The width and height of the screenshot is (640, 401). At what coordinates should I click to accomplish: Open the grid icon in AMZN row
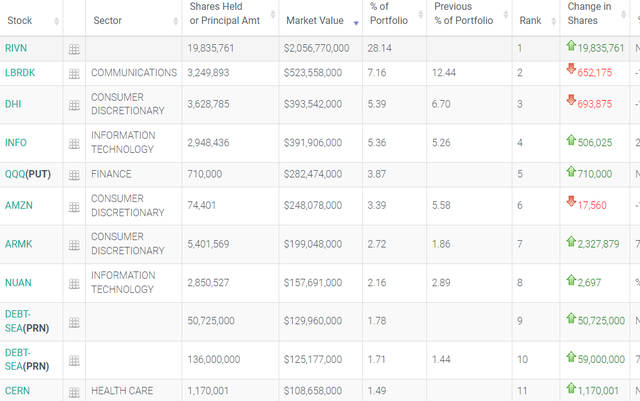click(74, 206)
